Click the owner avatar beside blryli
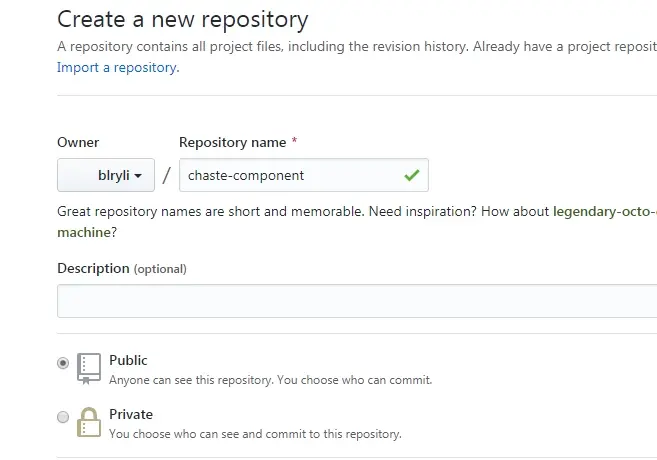 (78, 175)
